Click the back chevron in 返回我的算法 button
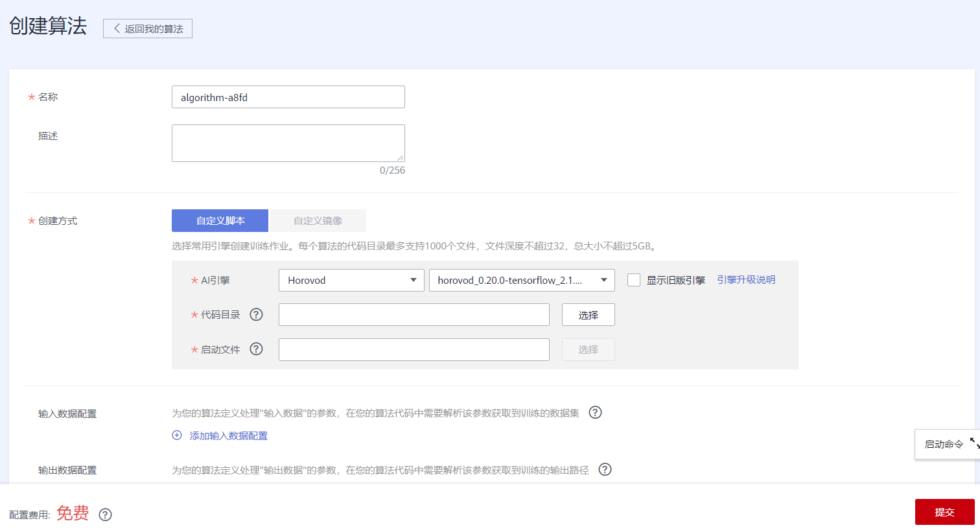The height and width of the screenshot is (532, 980). point(115,29)
